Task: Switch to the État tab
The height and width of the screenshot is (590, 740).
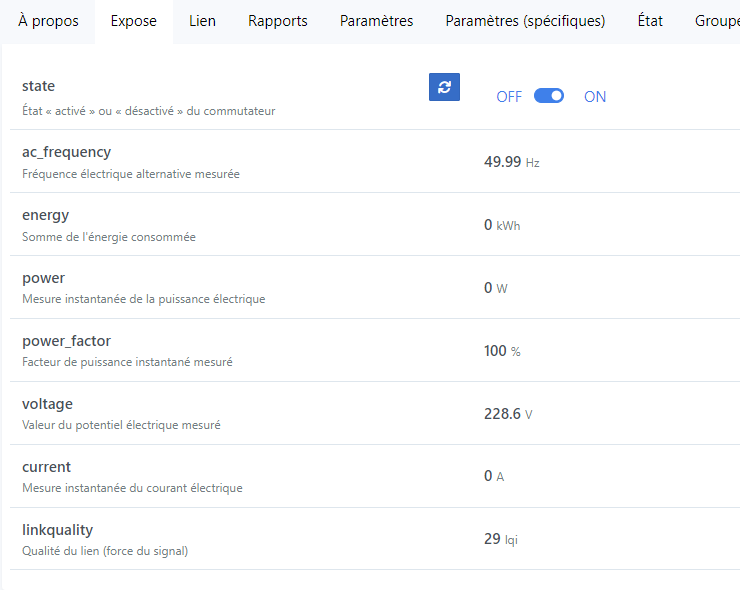Action: coord(650,21)
